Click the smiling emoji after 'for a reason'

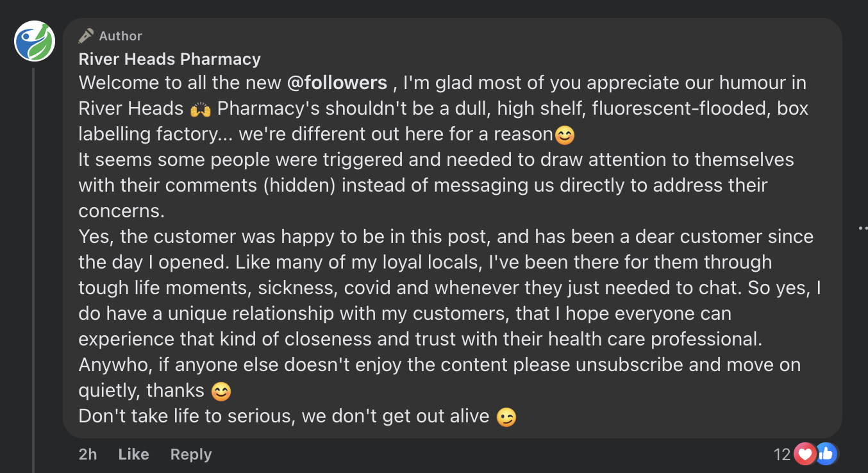click(565, 135)
